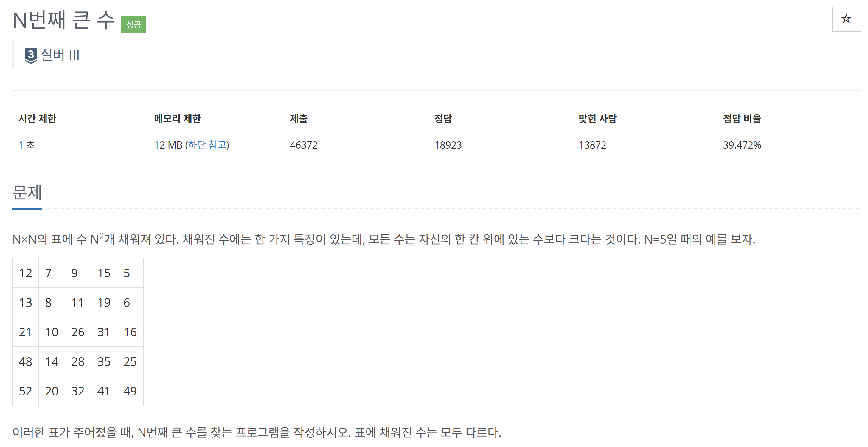Click the Silver III tier badge icon
This screenshot has height=447, width=868.
point(31,55)
